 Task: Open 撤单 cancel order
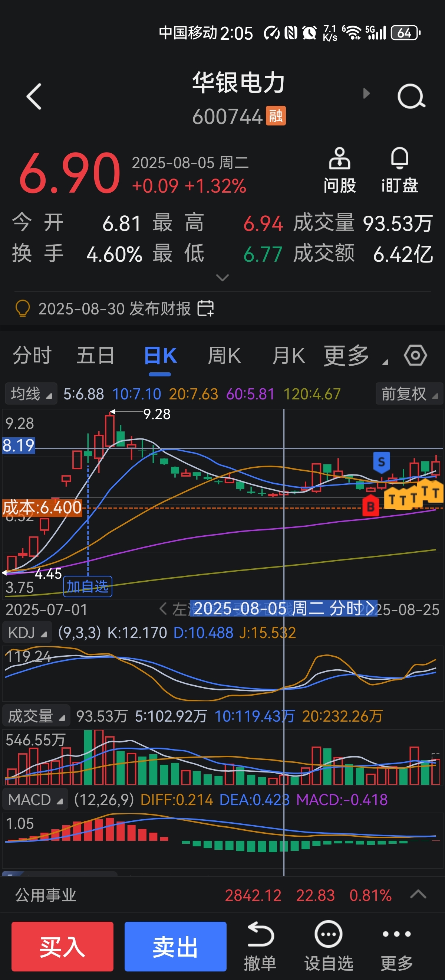click(x=260, y=947)
